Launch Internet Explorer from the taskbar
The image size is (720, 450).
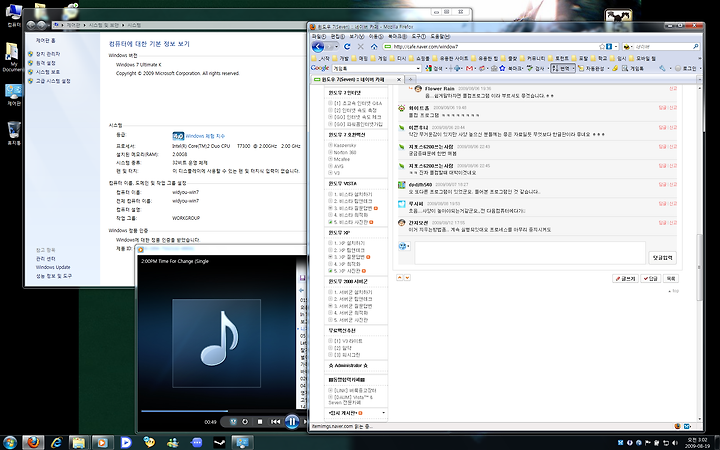[56, 442]
